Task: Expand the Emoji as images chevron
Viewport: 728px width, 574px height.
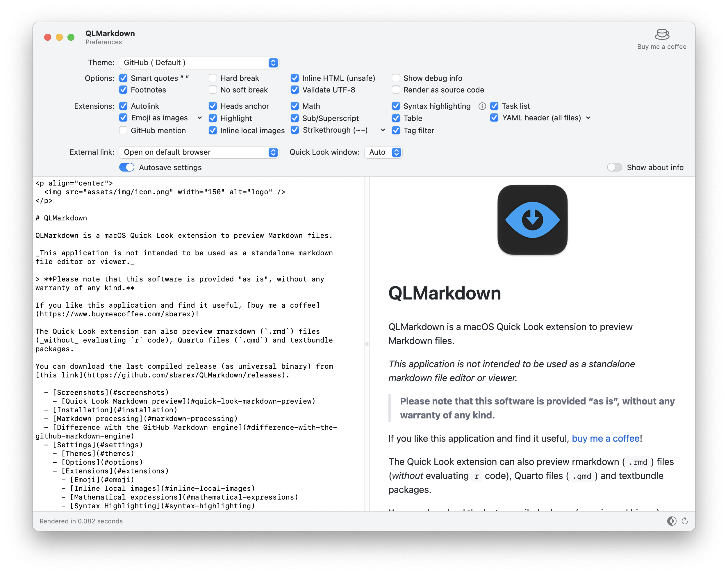Action: coord(199,118)
